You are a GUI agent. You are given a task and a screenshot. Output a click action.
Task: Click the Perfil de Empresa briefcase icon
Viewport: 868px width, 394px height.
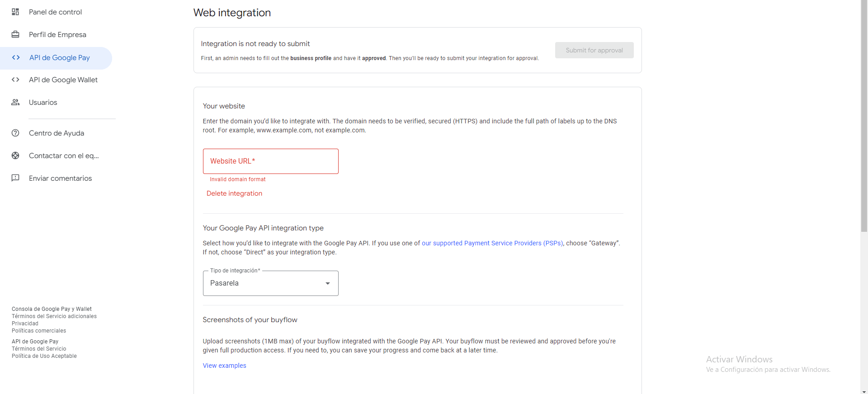(x=15, y=34)
